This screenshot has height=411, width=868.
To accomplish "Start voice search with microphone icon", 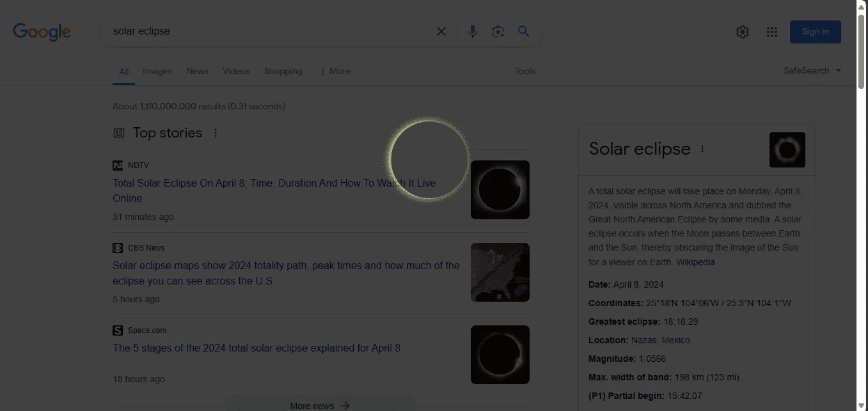I will point(472,31).
